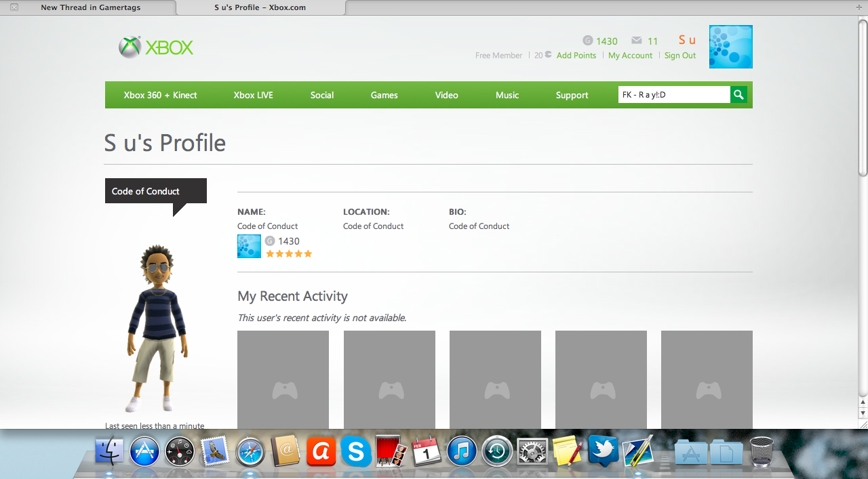Image resolution: width=868 pixels, height=479 pixels.
Task: Switch to New Thread in Gamertags tab
Action: click(x=91, y=7)
